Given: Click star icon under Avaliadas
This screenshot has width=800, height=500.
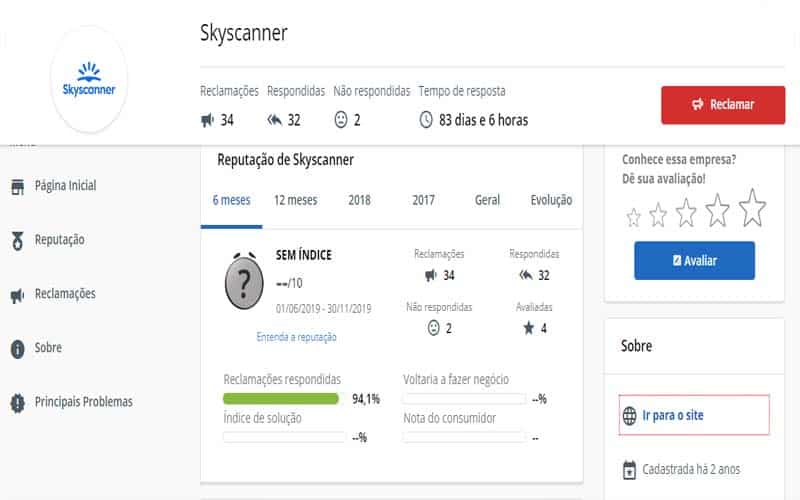Looking at the screenshot, I should click(x=529, y=328).
